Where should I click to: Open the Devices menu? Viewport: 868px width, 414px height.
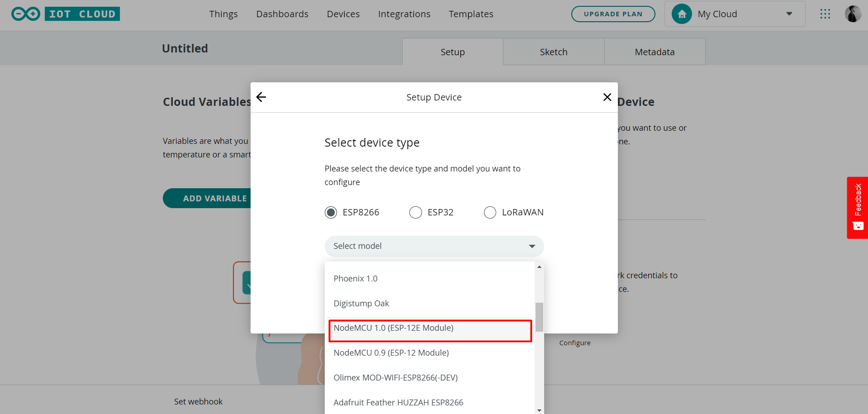pyautogui.click(x=343, y=14)
